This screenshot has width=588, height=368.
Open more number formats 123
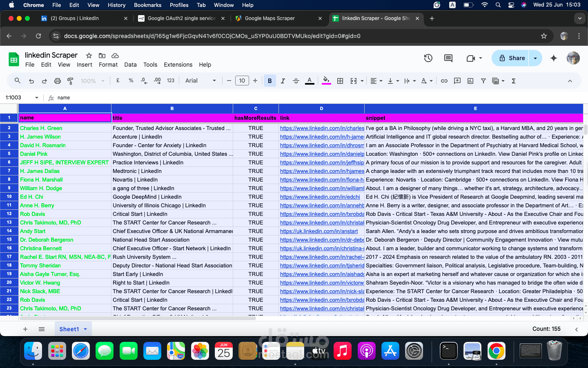tap(171, 81)
